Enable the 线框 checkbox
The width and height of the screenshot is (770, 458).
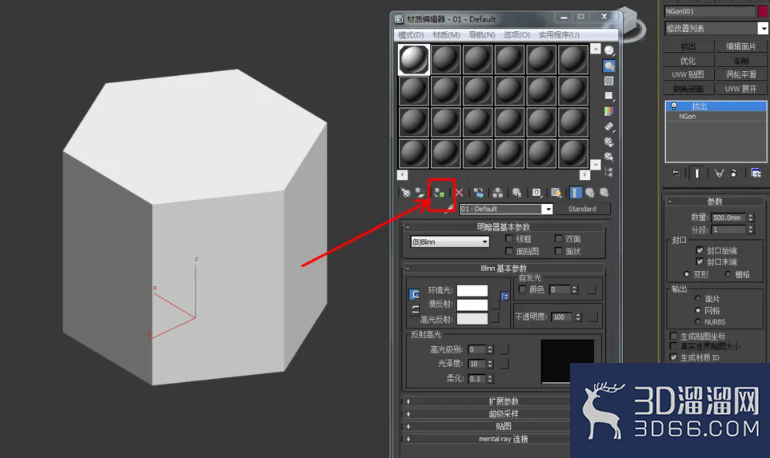[509, 239]
